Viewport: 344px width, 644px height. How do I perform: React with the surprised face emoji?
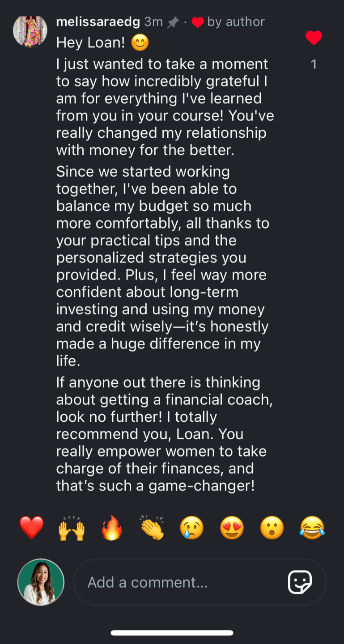click(272, 528)
